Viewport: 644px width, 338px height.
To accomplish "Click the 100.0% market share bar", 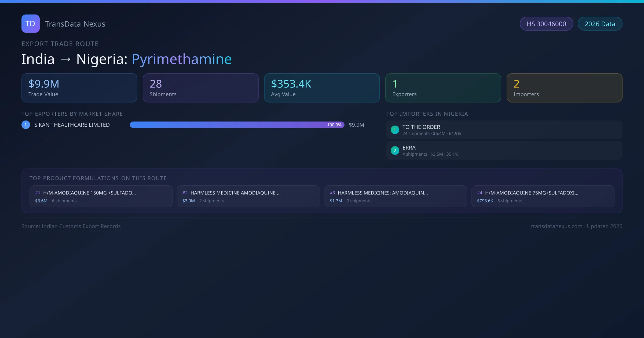I will pos(237,125).
